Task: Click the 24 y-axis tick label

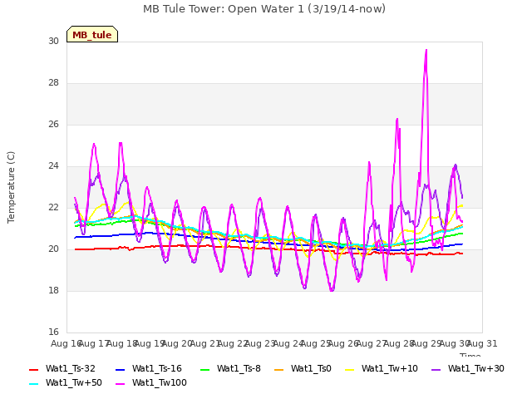Action: pos(53,166)
